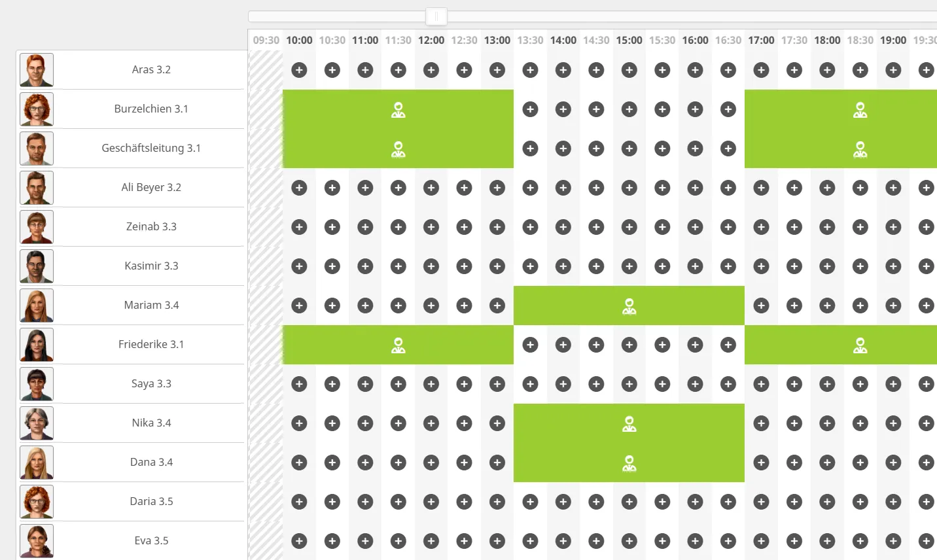Open Burzelchien 3.1 morning green shift block
Image resolution: width=937 pixels, height=560 pixels.
(x=398, y=109)
